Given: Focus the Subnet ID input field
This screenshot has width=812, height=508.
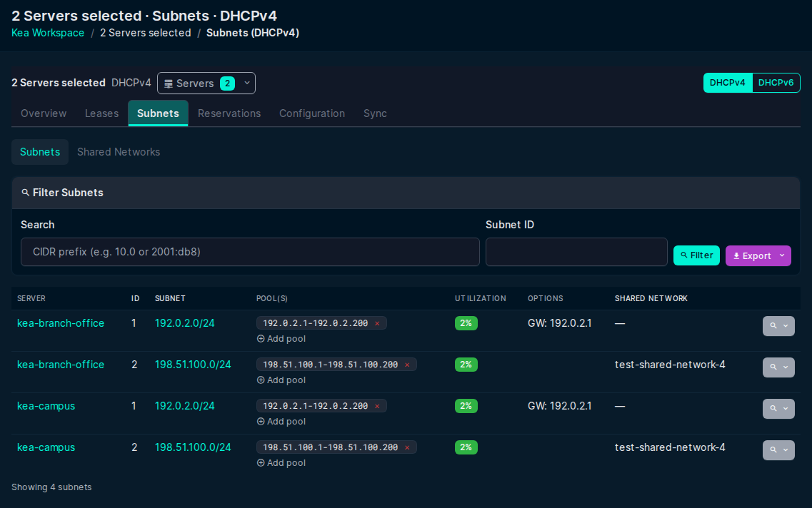Looking at the screenshot, I should pos(576,252).
